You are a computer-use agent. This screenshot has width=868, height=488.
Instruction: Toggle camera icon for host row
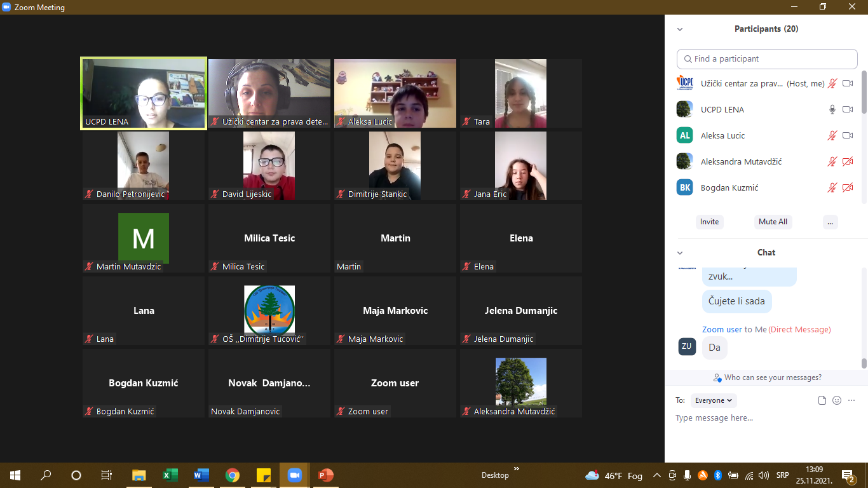(847, 83)
